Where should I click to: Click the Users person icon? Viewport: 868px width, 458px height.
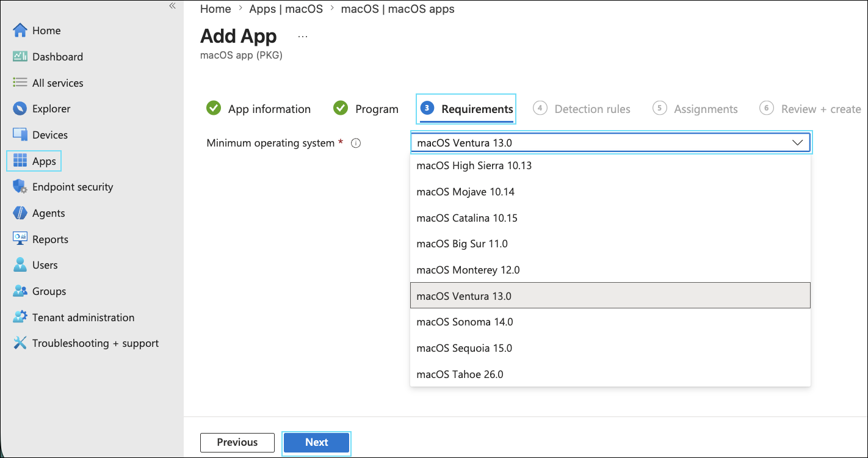20,265
